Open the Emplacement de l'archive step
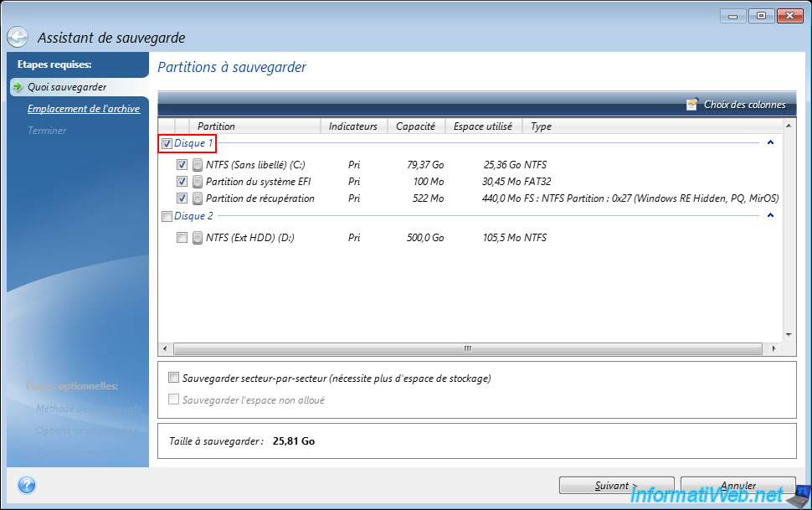Image resolution: width=812 pixels, height=510 pixels. click(83, 109)
